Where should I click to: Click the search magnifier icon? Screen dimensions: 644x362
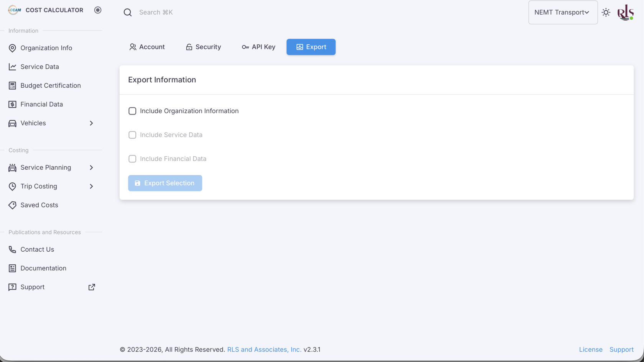pyautogui.click(x=128, y=13)
